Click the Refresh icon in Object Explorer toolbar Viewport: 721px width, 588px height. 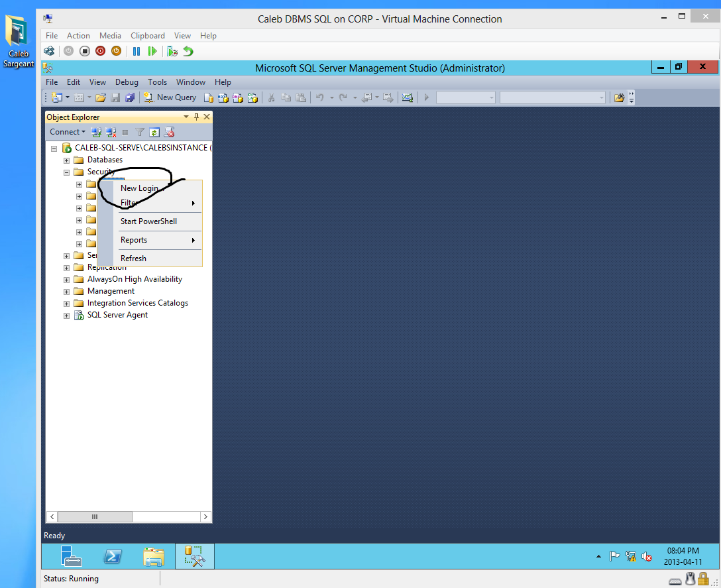(x=154, y=133)
